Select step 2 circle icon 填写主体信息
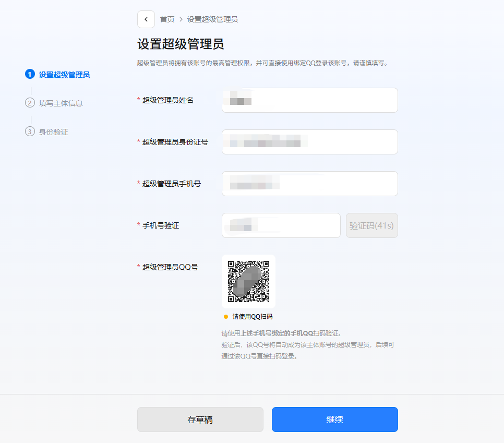The height and width of the screenshot is (443, 504). pos(30,103)
